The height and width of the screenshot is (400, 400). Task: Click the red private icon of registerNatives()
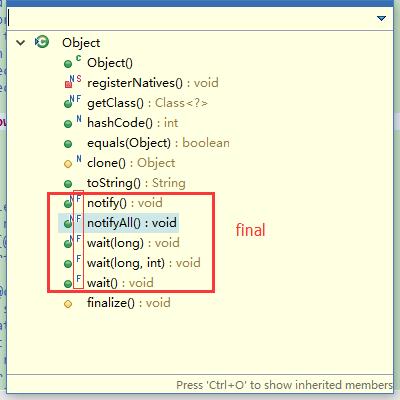point(68,84)
